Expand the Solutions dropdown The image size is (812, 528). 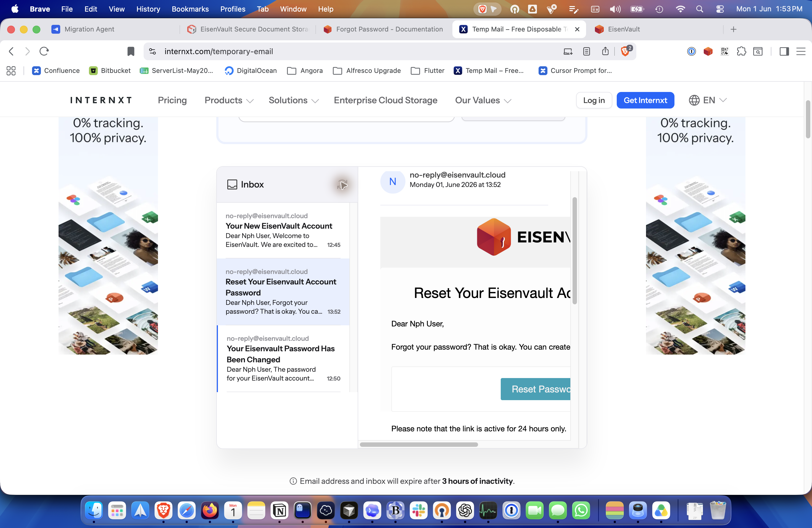[x=294, y=100]
